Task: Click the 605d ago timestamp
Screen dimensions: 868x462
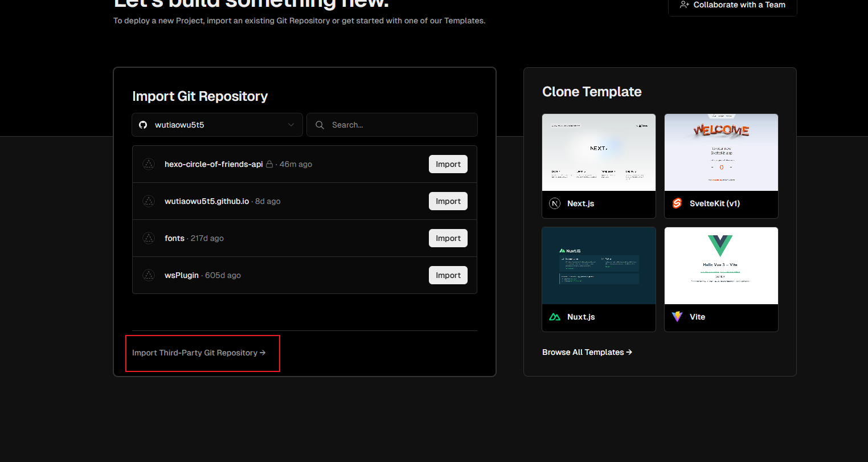Action: point(223,275)
